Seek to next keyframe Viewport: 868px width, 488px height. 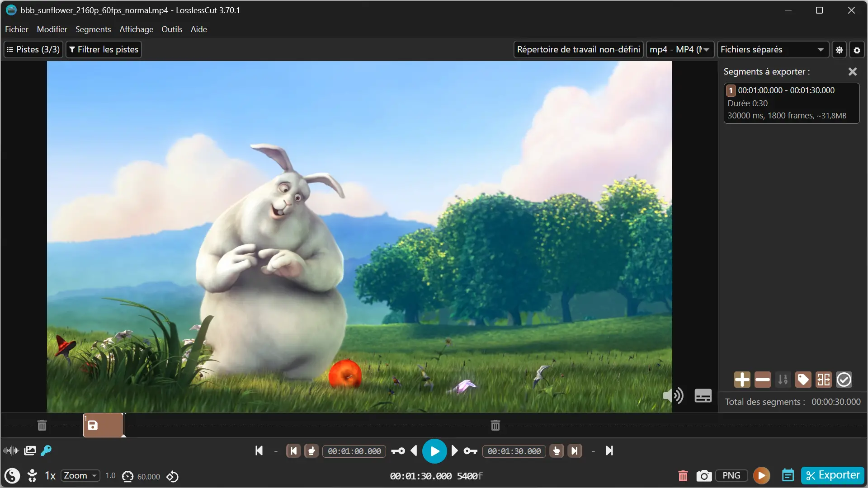pos(471,451)
